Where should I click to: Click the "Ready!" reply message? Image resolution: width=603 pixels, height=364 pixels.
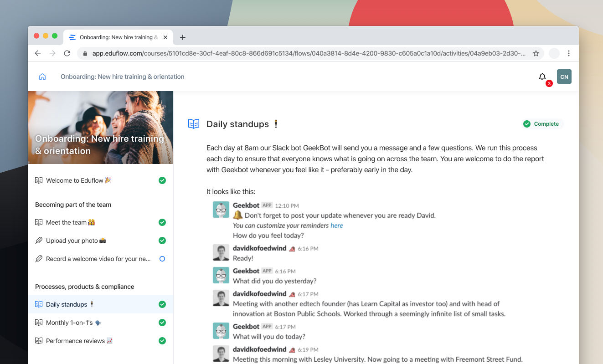(243, 258)
